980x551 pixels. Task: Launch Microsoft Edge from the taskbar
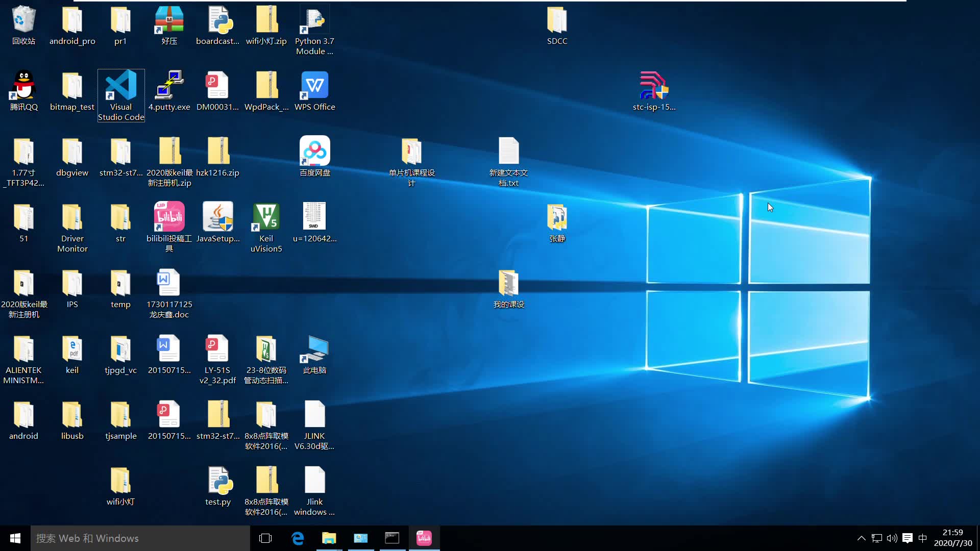[298, 538]
